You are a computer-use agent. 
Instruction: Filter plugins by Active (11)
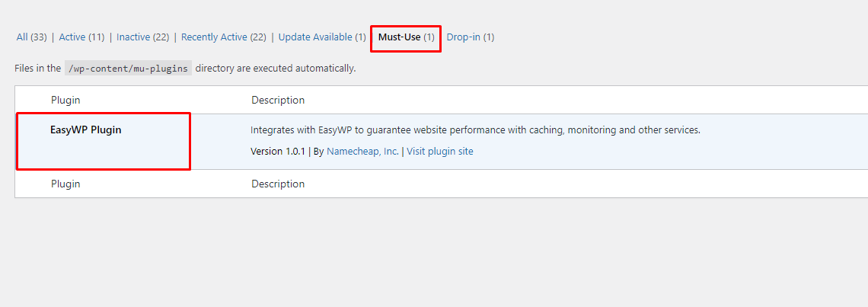point(82,37)
